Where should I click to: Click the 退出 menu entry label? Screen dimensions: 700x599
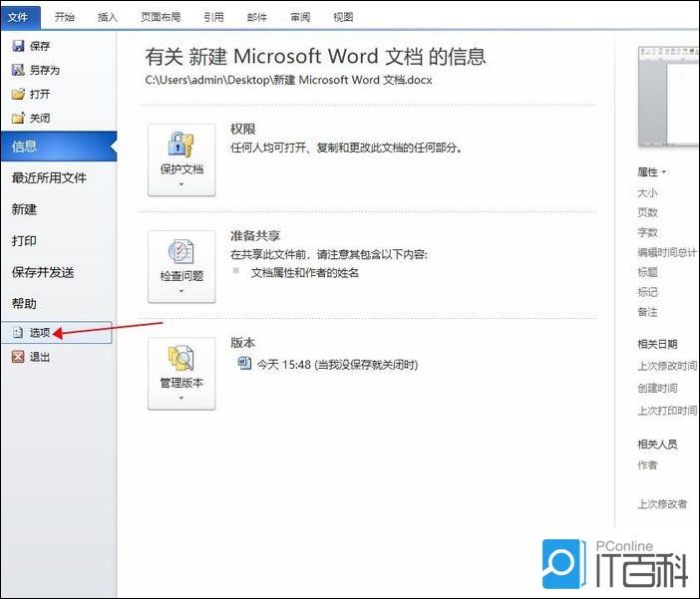40,357
